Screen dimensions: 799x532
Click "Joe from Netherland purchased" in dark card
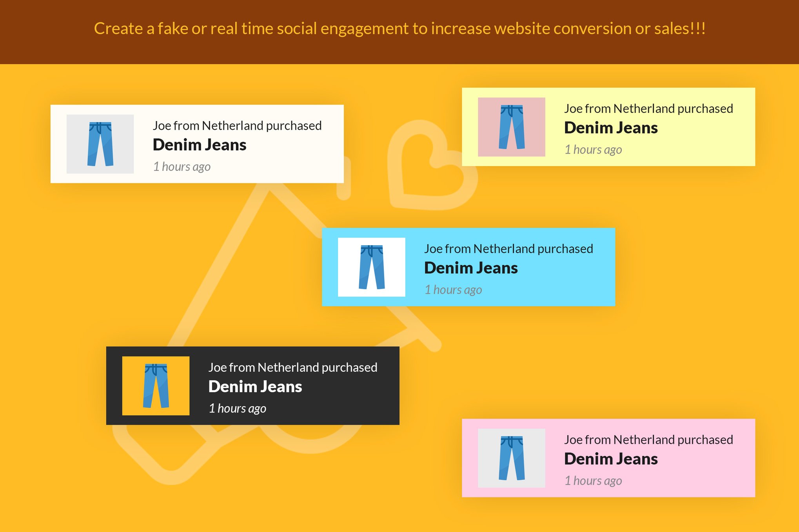(x=293, y=367)
